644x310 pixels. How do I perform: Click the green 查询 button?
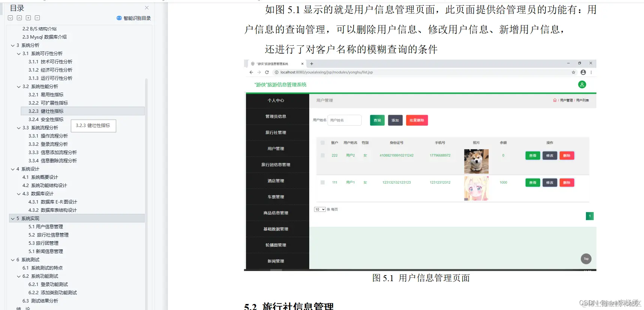point(377,120)
